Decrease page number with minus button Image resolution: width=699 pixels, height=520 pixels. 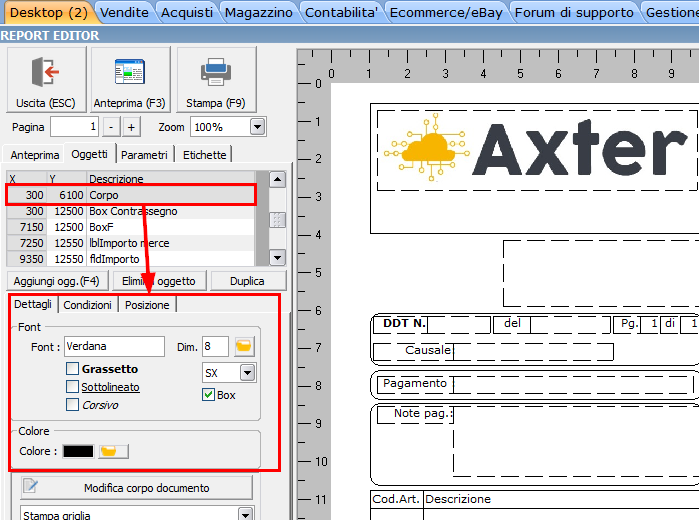click(x=111, y=127)
